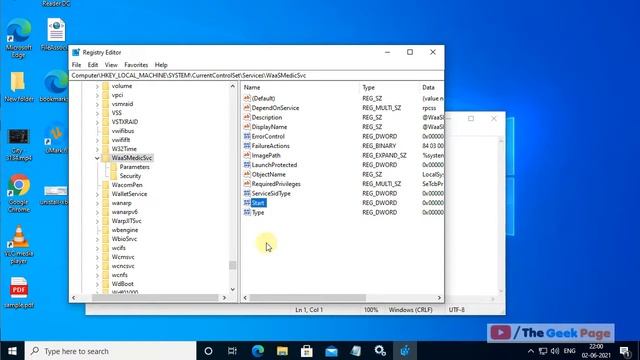Open File Explorer from the taskbar
The image size is (640, 360).
point(282,351)
